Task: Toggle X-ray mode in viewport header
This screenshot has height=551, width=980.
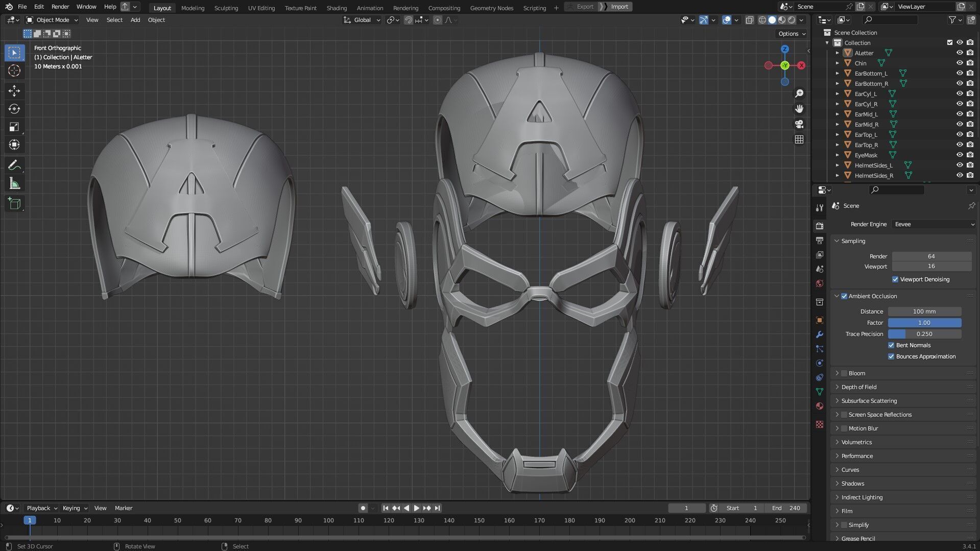Action: (749, 20)
